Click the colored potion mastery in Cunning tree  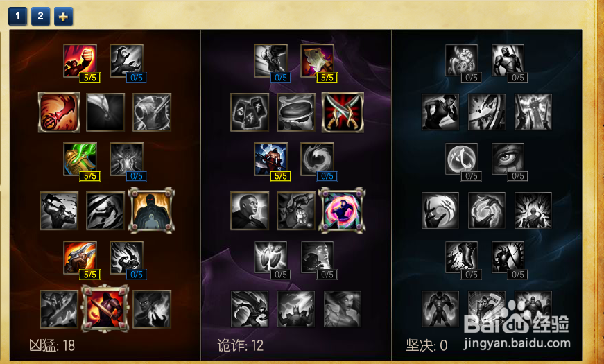(317, 60)
